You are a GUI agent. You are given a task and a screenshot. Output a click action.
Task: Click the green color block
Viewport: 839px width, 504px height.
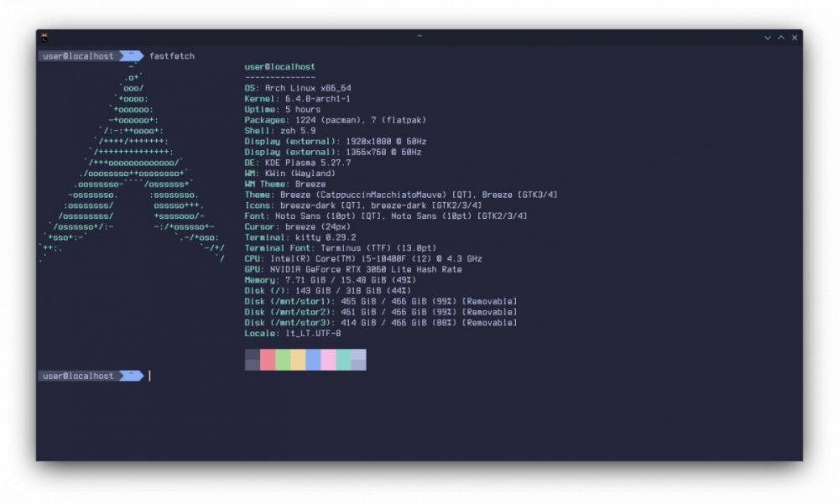[x=283, y=360]
